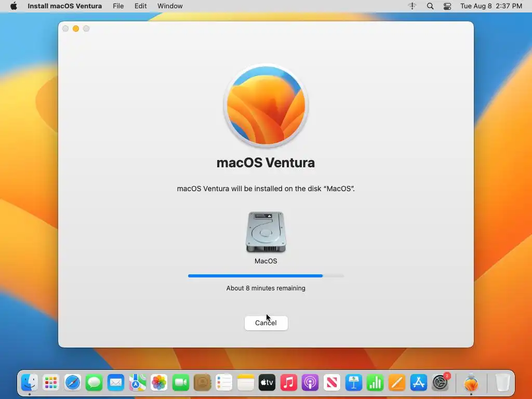Open Trash in the Dock

[x=502, y=383]
